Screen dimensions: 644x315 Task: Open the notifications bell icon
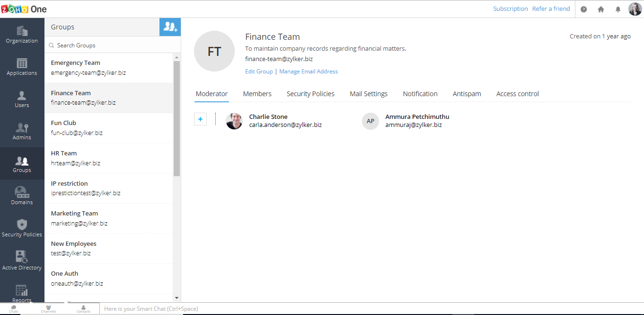(618, 9)
